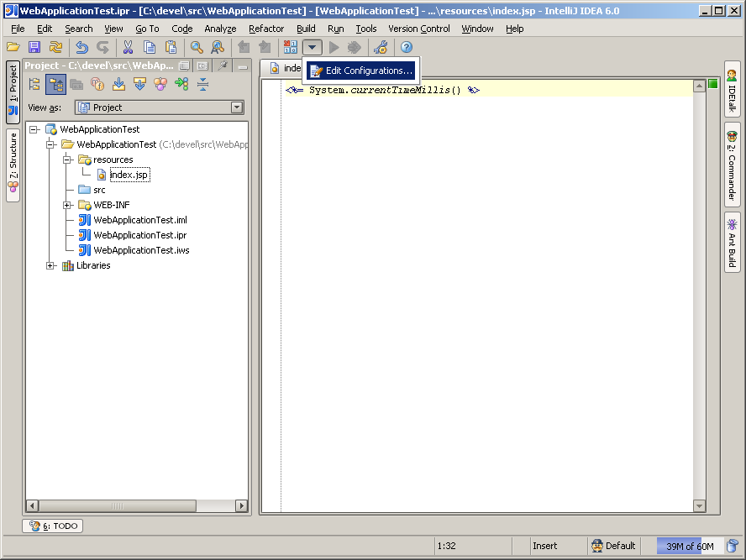This screenshot has height=560, width=746.
Task: Click the Copy icon in the toolbar
Action: point(150,47)
